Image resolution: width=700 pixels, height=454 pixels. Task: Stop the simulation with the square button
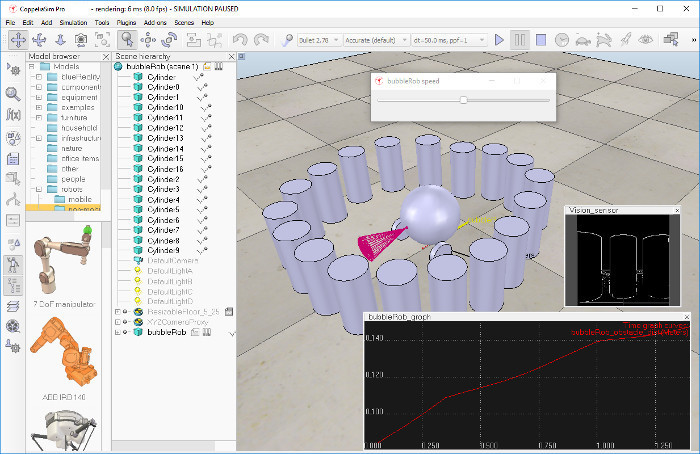(541, 40)
